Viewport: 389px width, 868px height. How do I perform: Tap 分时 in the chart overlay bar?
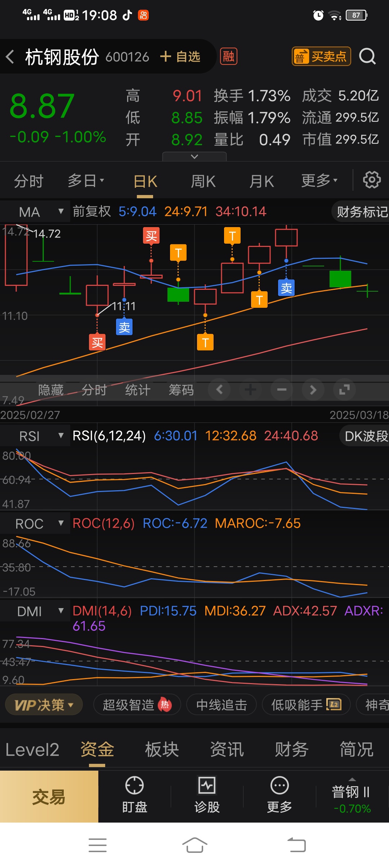(94, 390)
